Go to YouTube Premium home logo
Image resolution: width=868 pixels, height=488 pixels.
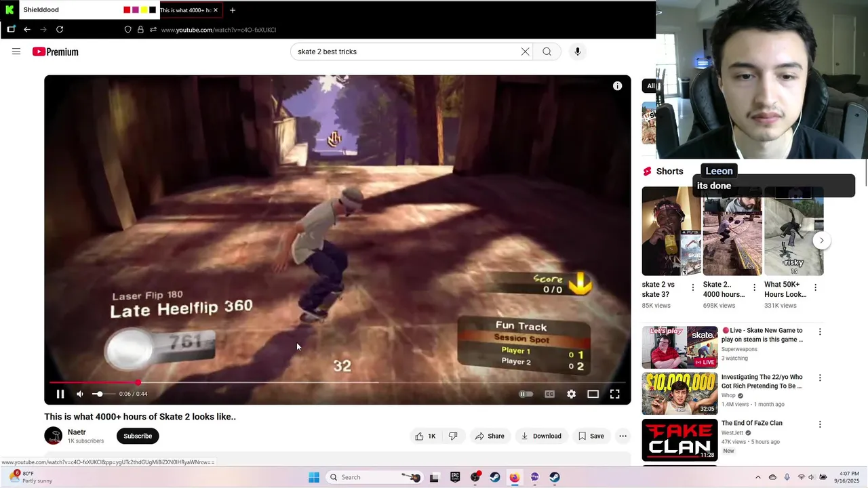(55, 52)
